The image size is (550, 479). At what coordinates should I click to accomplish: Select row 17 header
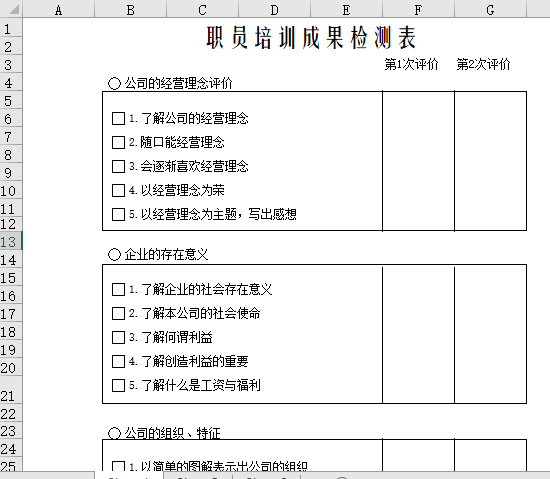point(11,313)
